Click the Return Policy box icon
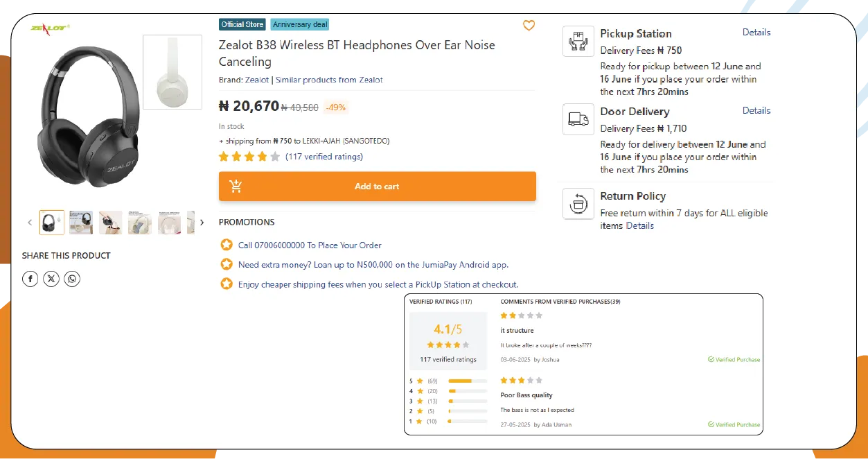This screenshot has height=459, width=868. 578,203
